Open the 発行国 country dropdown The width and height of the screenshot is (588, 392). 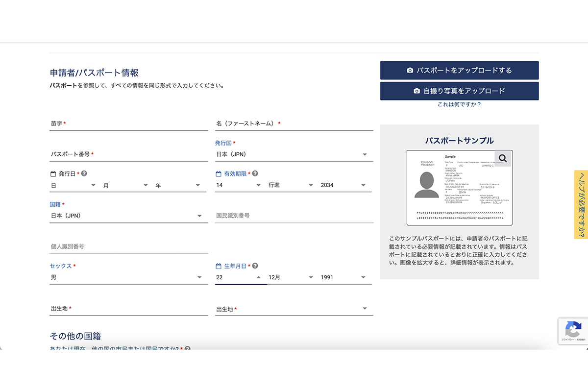[294, 154]
